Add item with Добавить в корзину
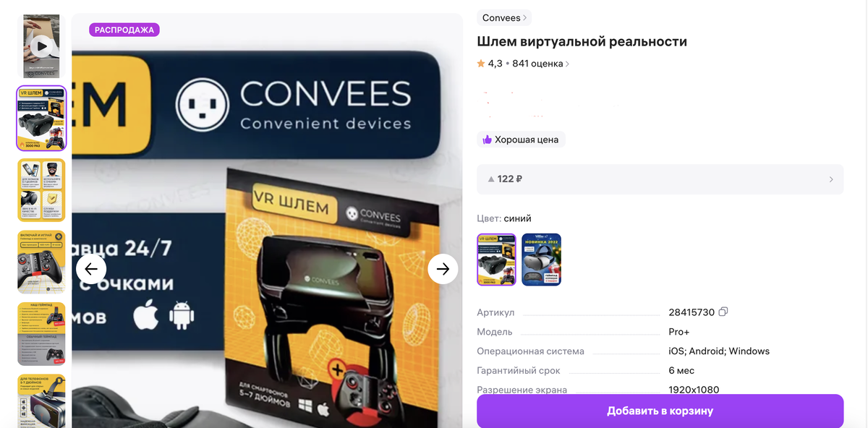This screenshot has width=868, height=428. click(x=660, y=411)
